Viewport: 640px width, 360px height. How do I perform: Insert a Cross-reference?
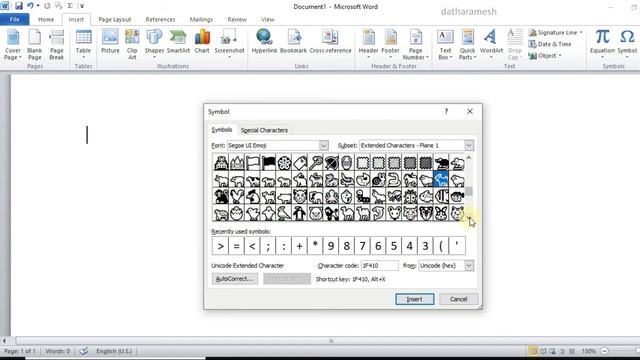point(330,42)
